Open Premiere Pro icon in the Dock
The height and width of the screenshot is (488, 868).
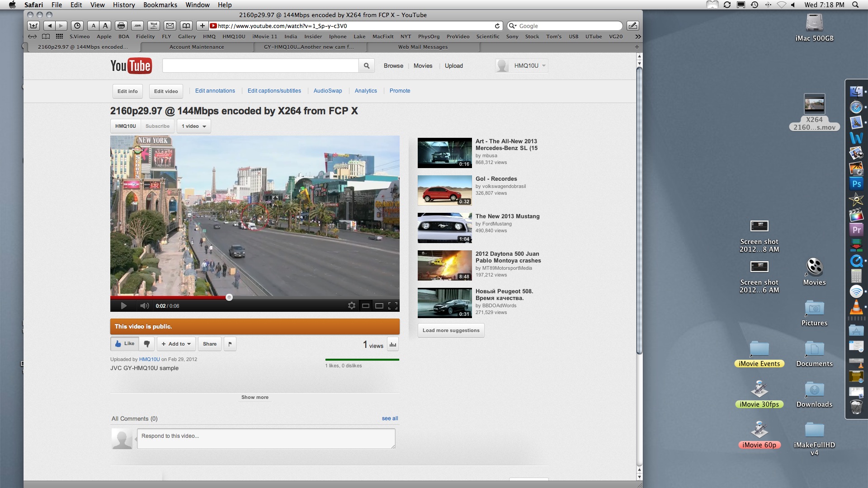[x=856, y=230]
